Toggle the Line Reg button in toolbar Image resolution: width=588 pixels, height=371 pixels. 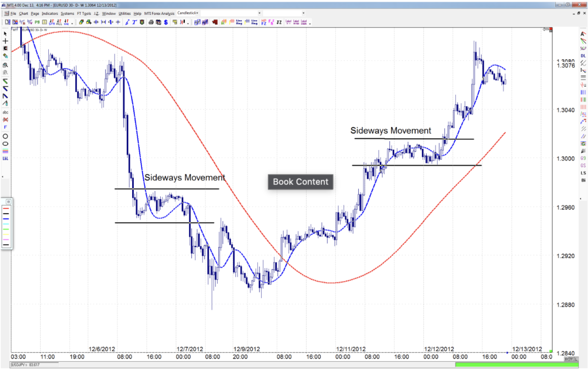(x=239, y=22)
